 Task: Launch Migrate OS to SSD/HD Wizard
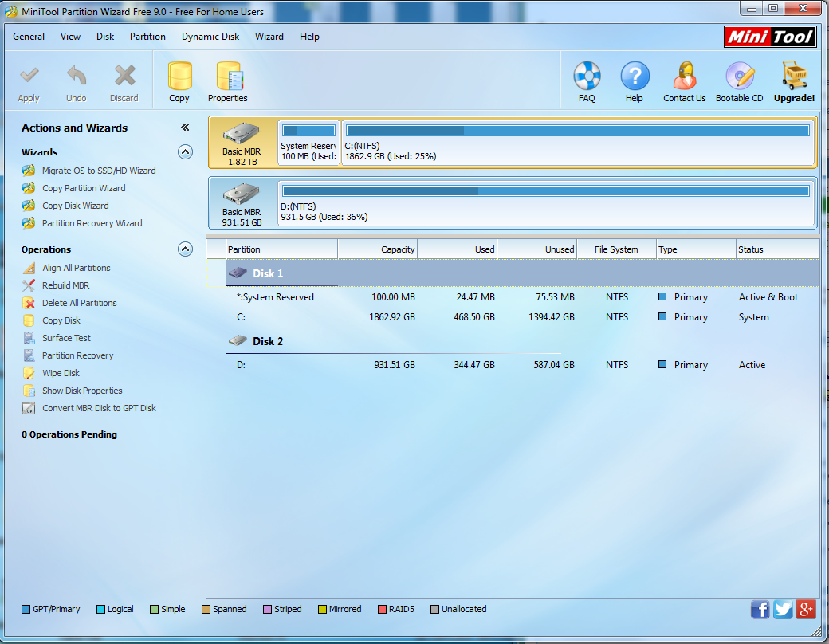[99, 171]
